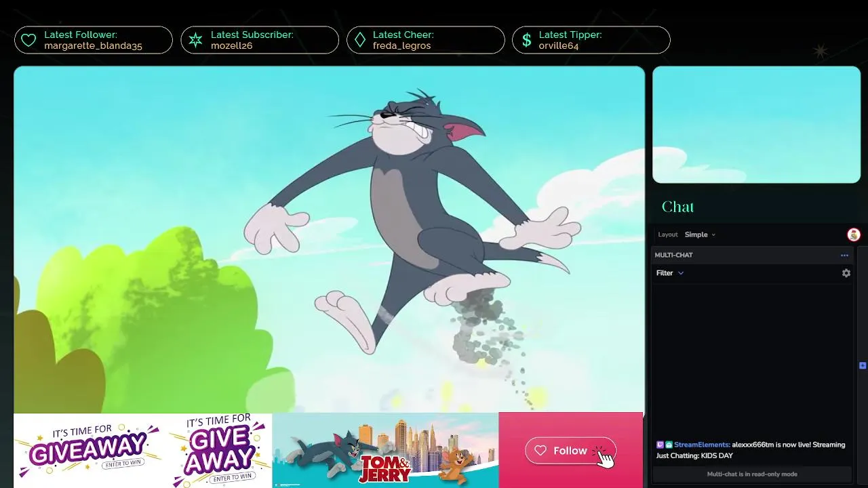Click the Follow button
Image resolution: width=868 pixels, height=488 pixels.
[570, 451]
